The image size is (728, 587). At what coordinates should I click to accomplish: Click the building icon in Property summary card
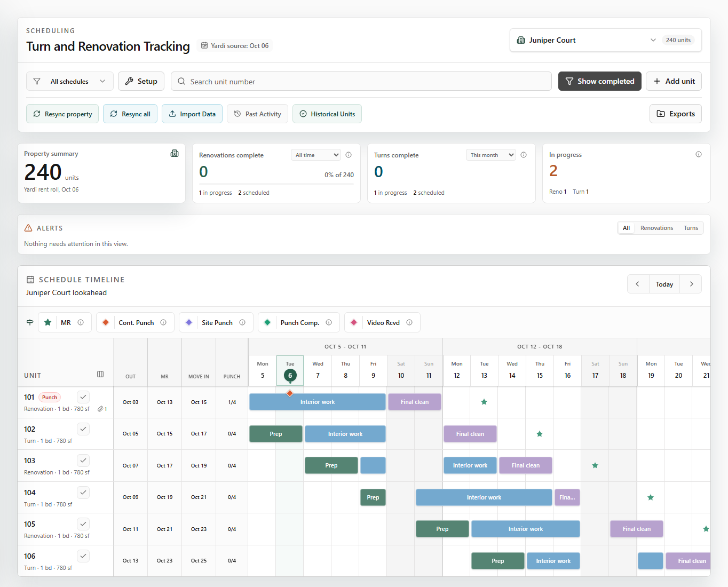pyautogui.click(x=175, y=153)
